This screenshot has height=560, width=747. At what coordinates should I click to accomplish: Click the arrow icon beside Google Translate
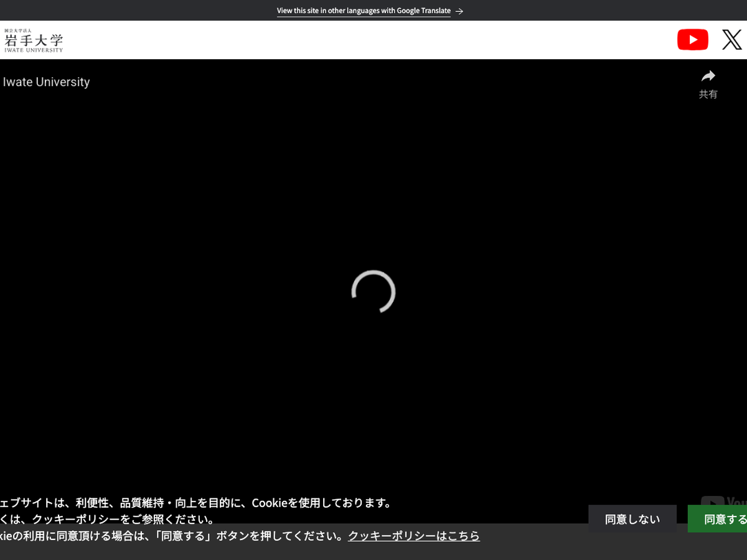click(459, 11)
